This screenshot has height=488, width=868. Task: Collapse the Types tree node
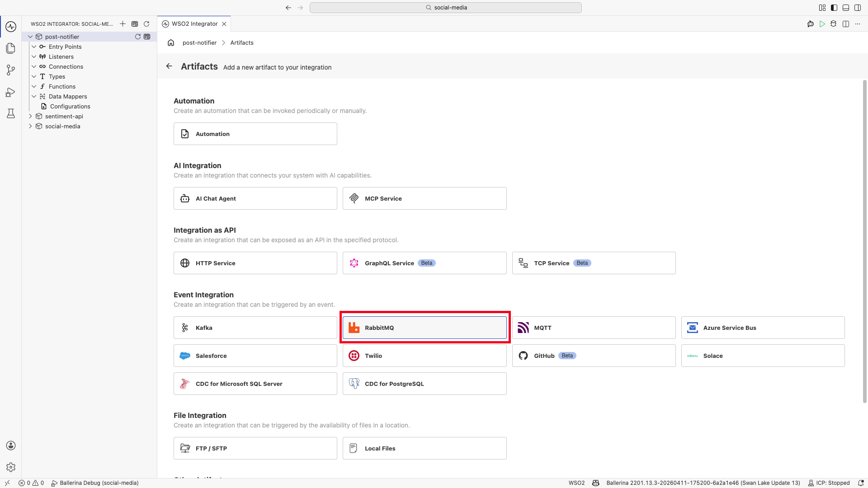point(34,76)
